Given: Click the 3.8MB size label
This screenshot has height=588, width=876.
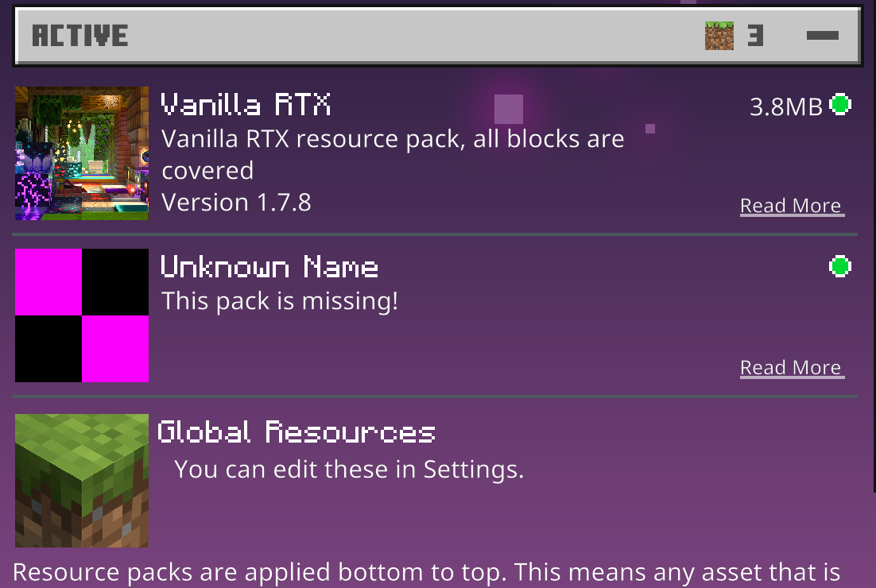Looking at the screenshot, I should pos(785,106).
